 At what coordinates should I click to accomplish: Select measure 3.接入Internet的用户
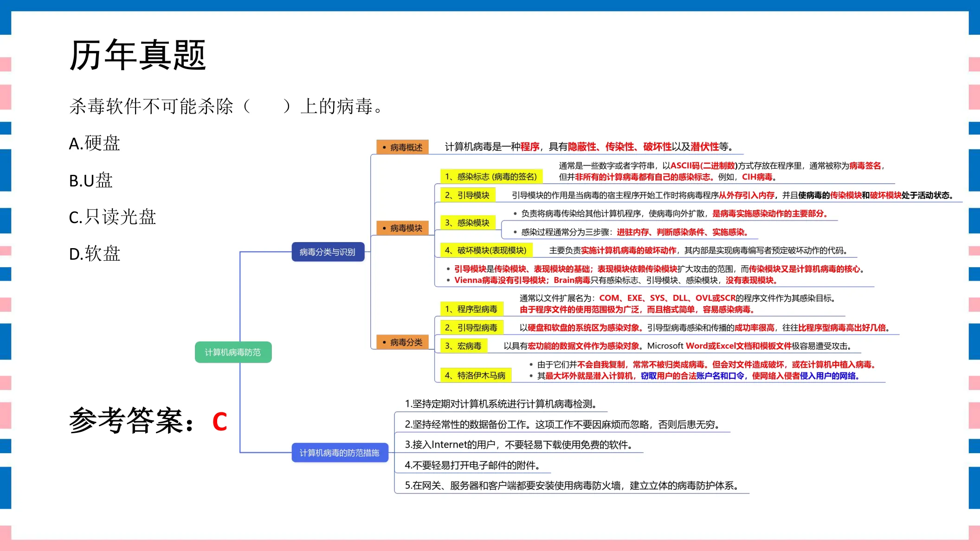520,445
